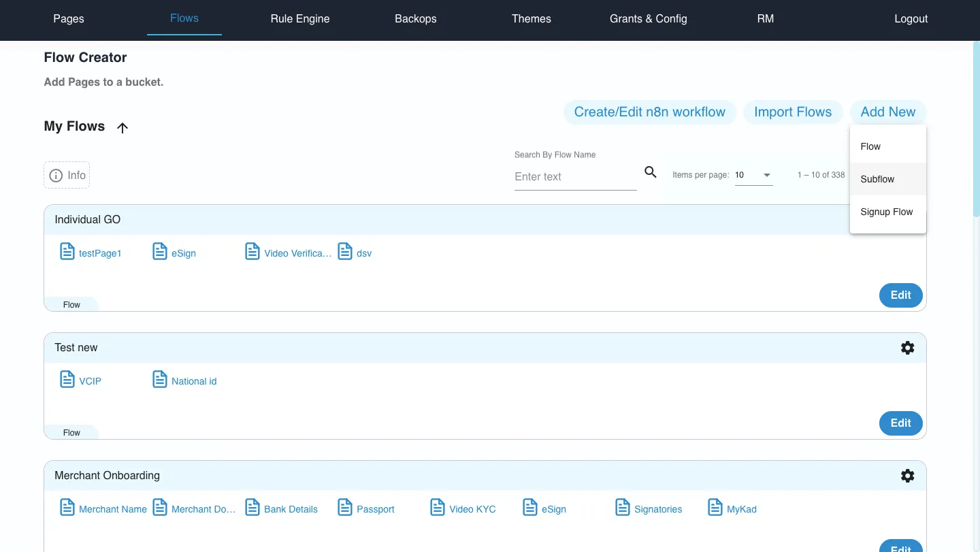Click Edit on Test new flow

point(901,423)
